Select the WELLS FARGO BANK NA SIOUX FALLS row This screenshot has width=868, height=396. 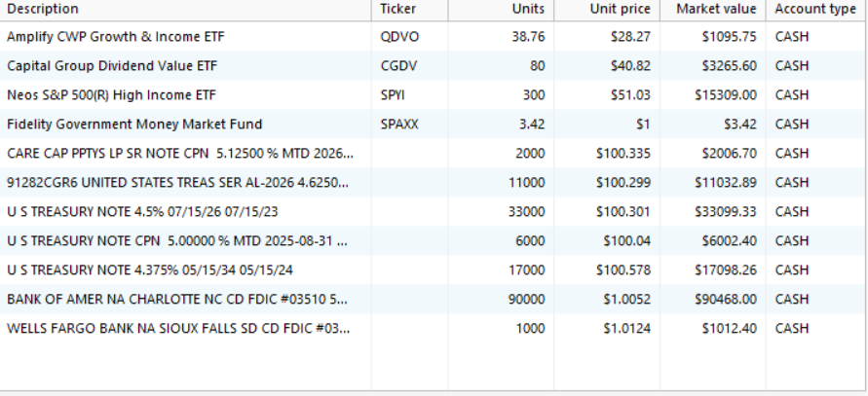(432, 329)
